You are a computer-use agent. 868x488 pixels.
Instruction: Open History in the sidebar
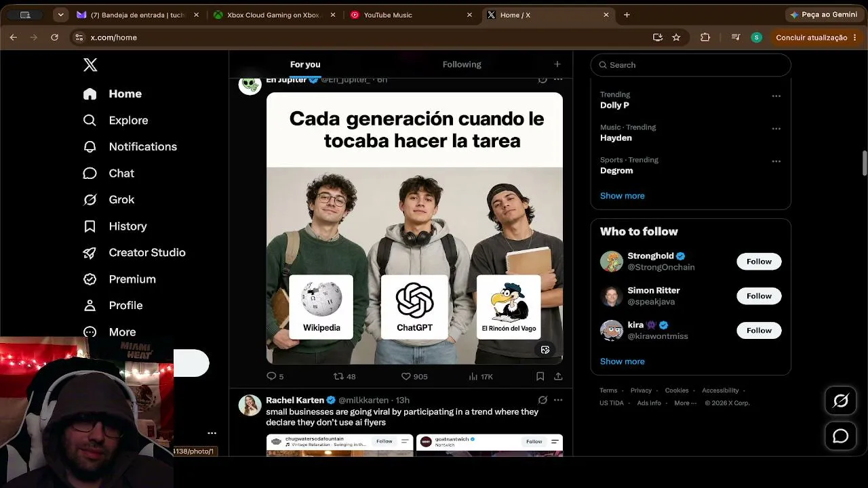coord(115,226)
